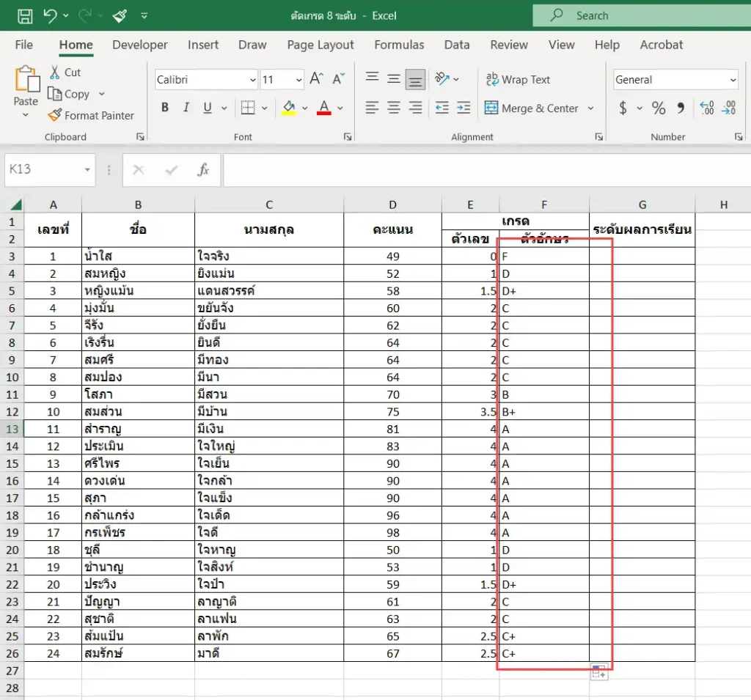The width and height of the screenshot is (751, 700).
Task: Open the Calibri font name dropdown
Action: (253, 80)
